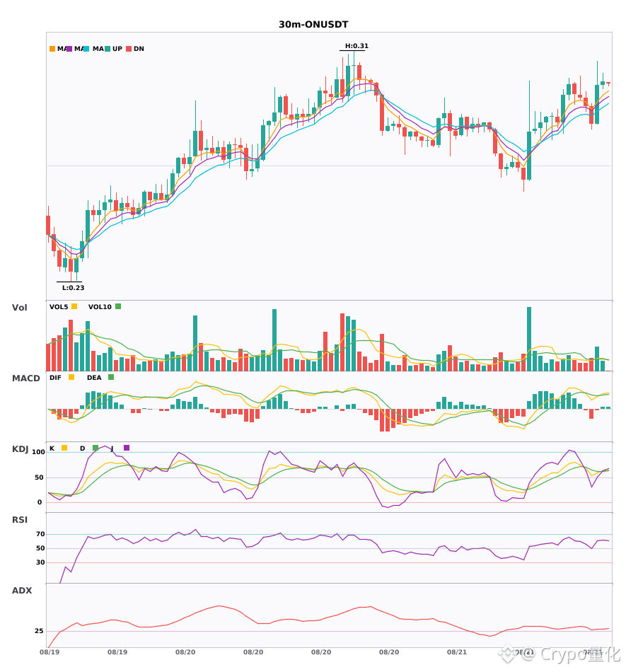Screen dimensions: 626x672
Task: Select the green DEA legend swatch
Action: pos(111,377)
